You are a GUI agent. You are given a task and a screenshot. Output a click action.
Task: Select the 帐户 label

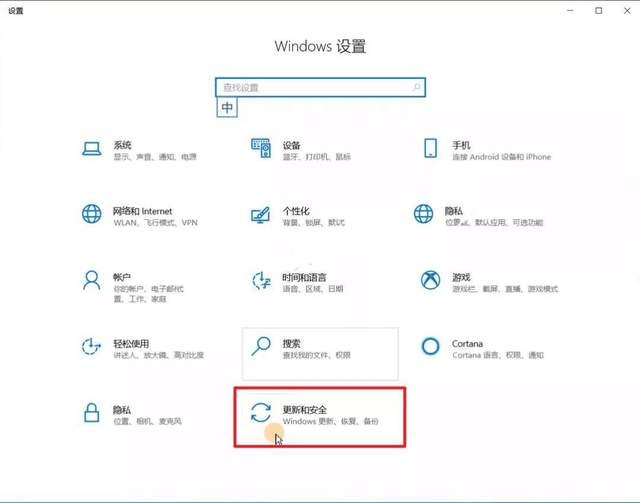[x=122, y=277]
